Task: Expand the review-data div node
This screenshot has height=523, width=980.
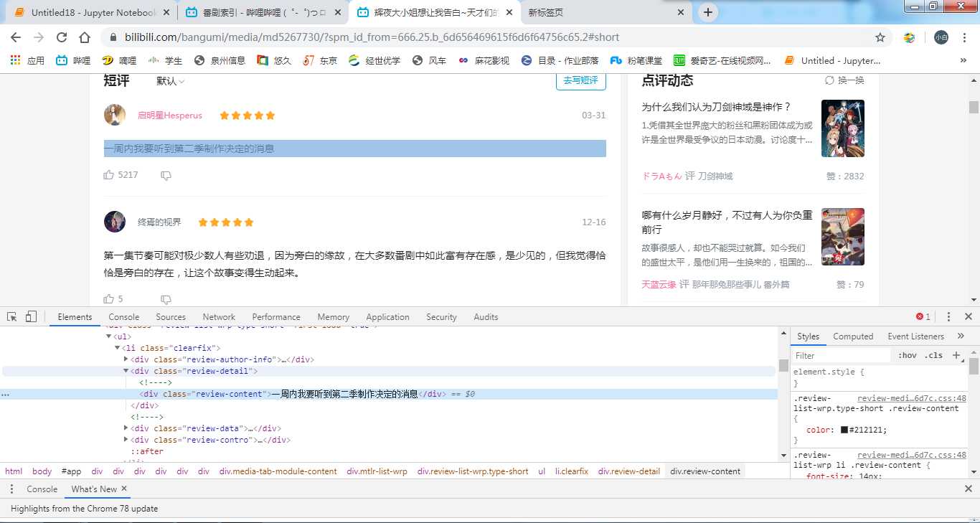Action: pyautogui.click(x=126, y=428)
